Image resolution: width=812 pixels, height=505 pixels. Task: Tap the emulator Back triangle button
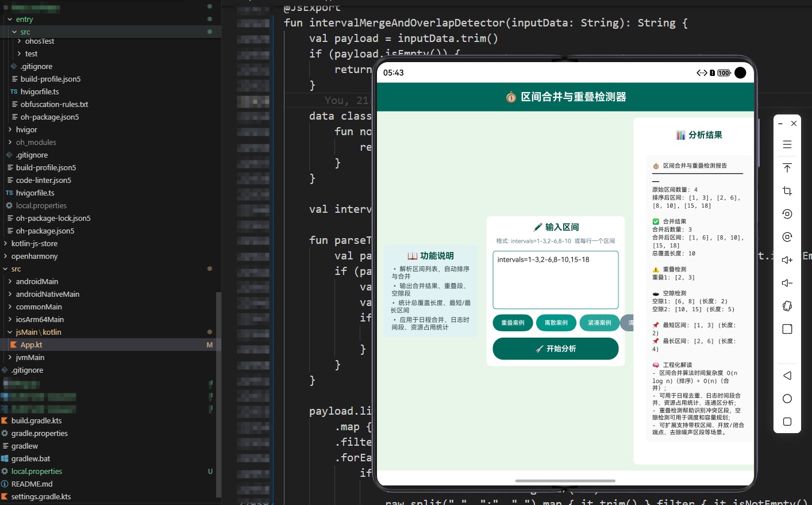787,376
